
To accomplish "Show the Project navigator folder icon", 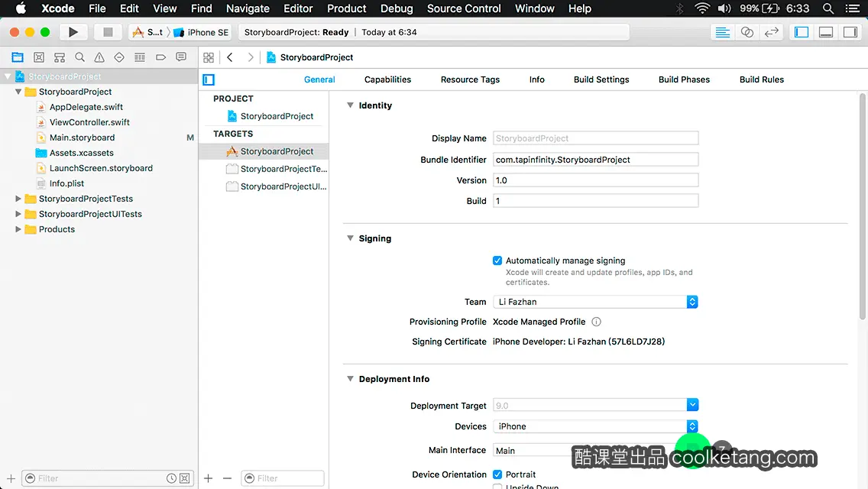I will pos(18,57).
